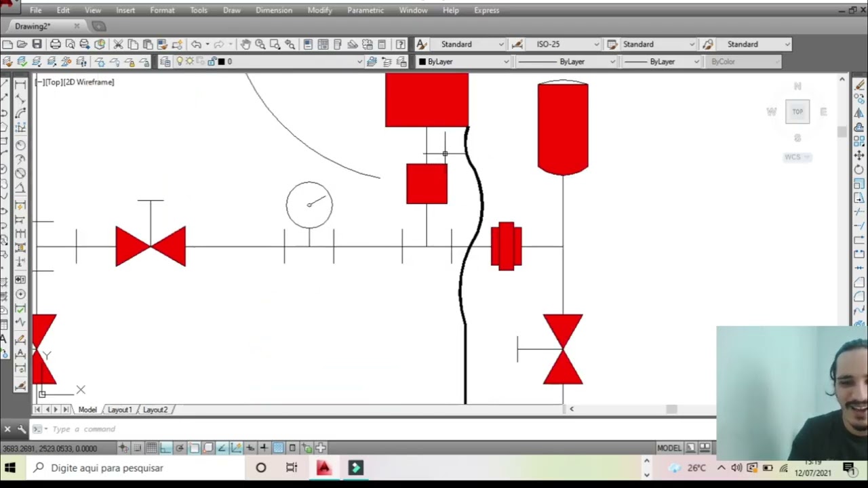Click layer 0 black color swatch
The image size is (868, 488).
tap(221, 62)
